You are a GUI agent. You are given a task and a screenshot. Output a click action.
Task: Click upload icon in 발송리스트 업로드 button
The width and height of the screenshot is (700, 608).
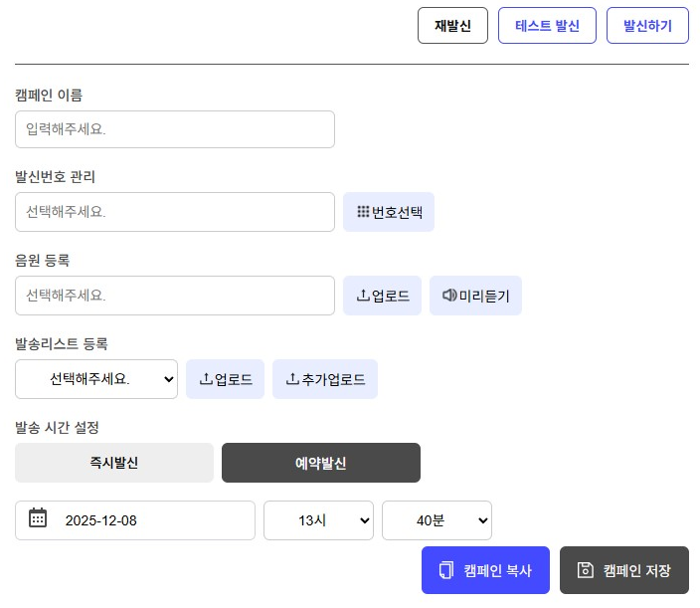(x=206, y=379)
